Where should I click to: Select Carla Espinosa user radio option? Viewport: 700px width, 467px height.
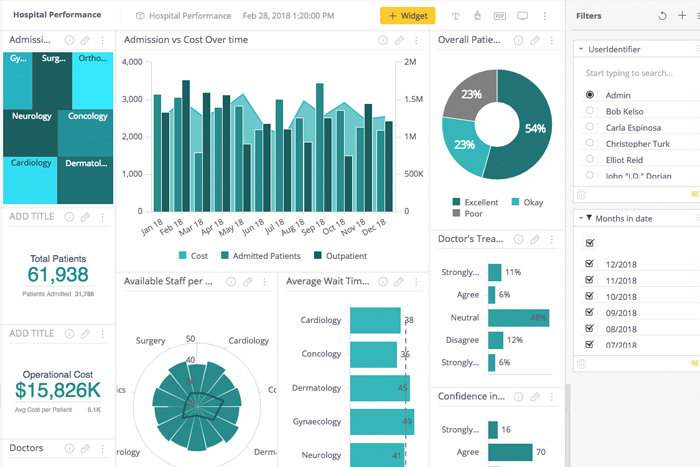pos(590,127)
